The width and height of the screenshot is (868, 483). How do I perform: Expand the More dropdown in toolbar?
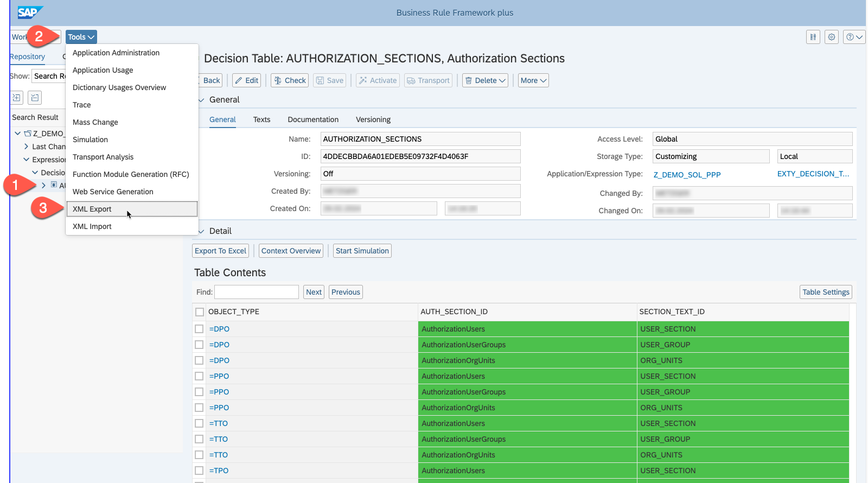533,80
